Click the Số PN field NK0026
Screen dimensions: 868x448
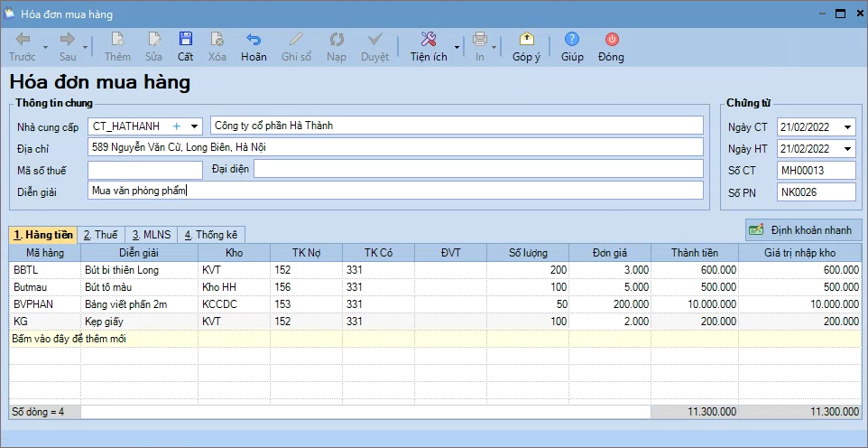(817, 192)
